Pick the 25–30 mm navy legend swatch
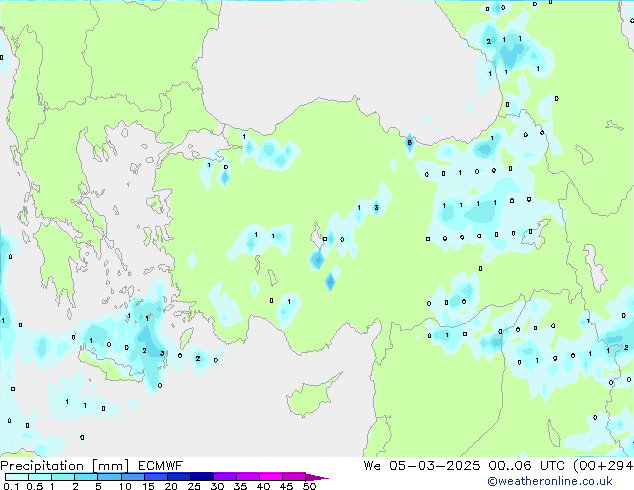 (x=201, y=477)
